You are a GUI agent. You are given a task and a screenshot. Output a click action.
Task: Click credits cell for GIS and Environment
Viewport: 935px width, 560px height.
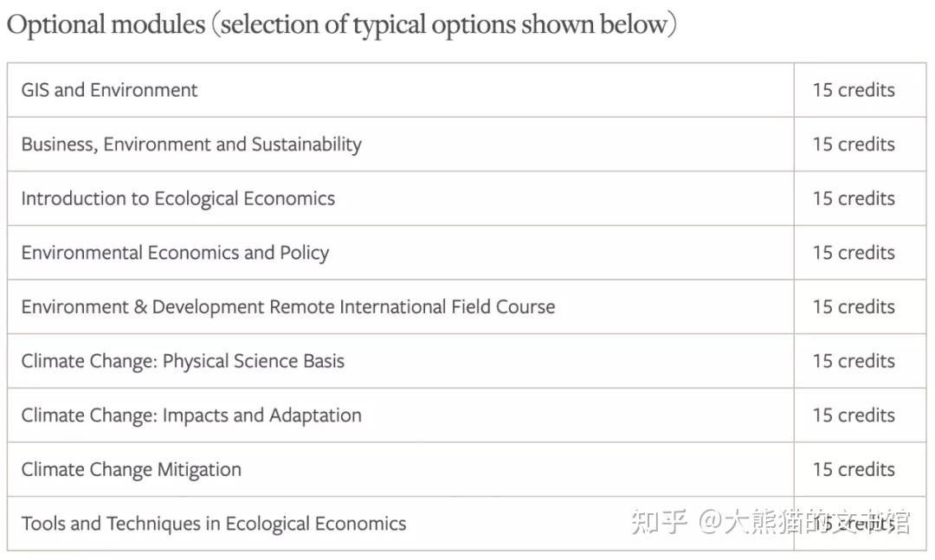pyautogui.click(x=854, y=90)
